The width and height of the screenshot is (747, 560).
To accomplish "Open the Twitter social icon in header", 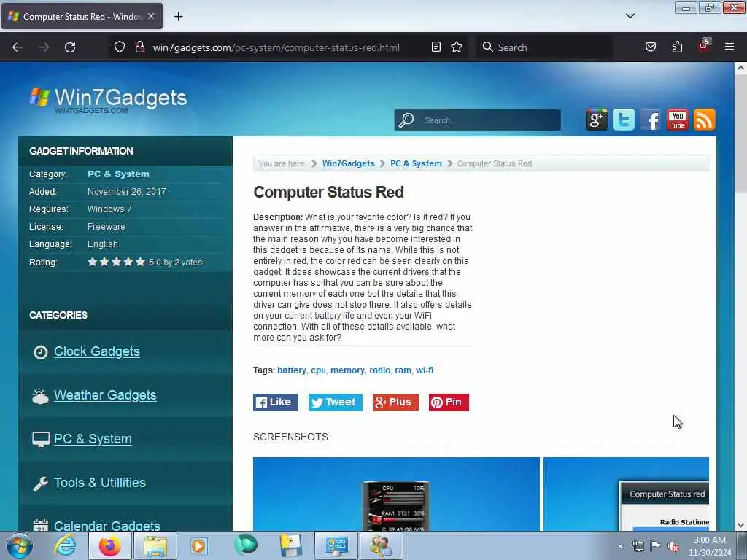I will click(624, 120).
